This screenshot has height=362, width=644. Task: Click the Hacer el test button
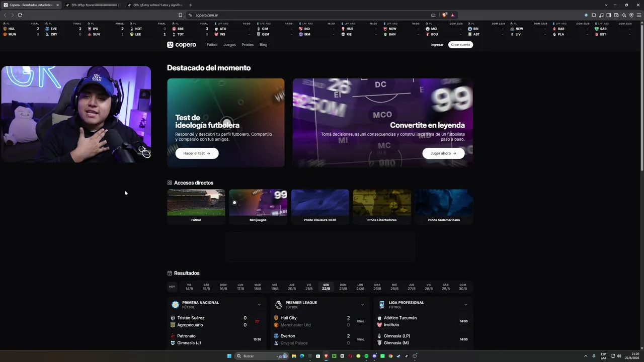[197, 153]
